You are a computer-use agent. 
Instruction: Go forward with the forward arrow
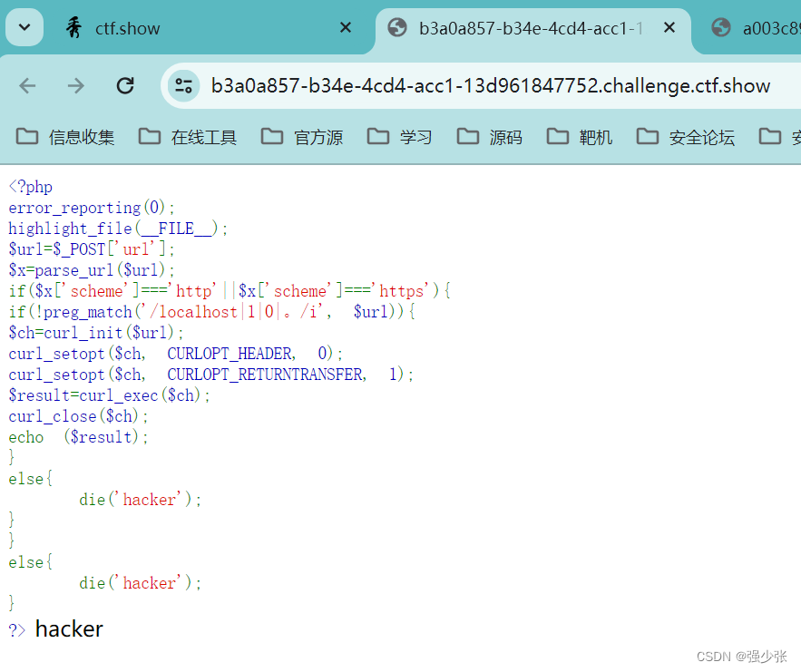pyautogui.click(x=76, y=85)
